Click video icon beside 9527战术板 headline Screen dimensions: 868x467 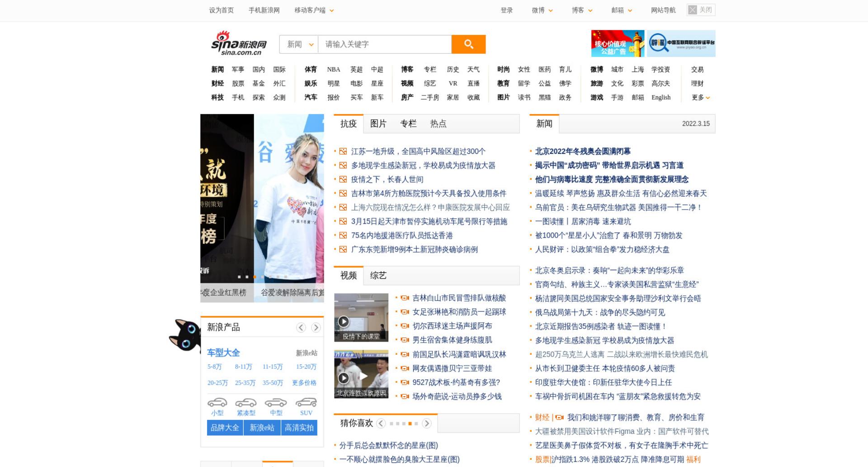(405, 383)
